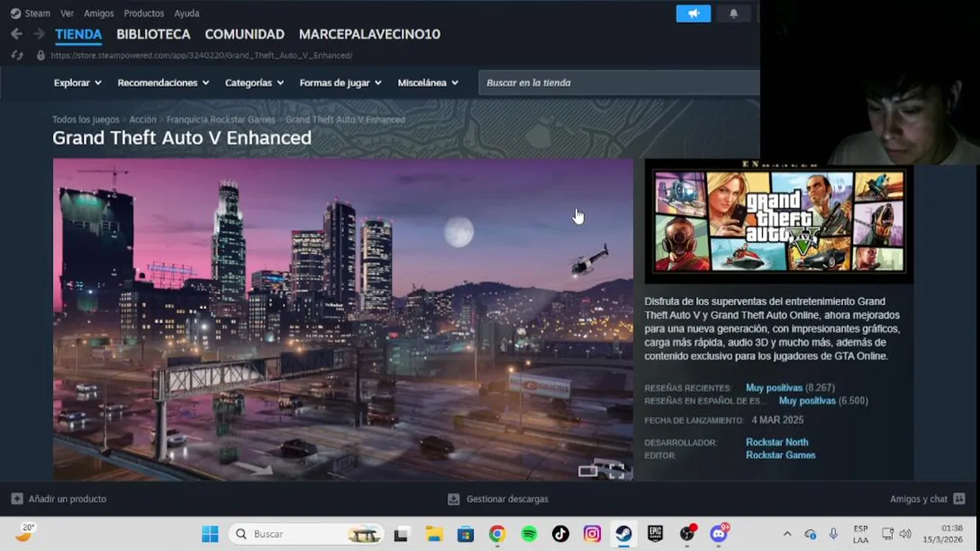Open recent reviews Muy positivas (8.267)
The image size is (980, 551).
pyautogui.click(x=790, y=388)
